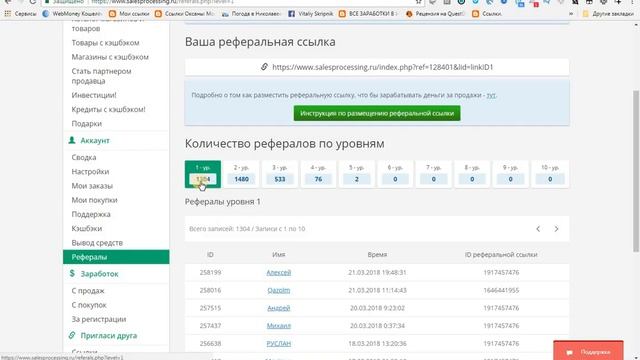The height and width of the screenshot is (360, 640).
Task: Open Поддержка in the sidebar
Action: pos(91,214)
